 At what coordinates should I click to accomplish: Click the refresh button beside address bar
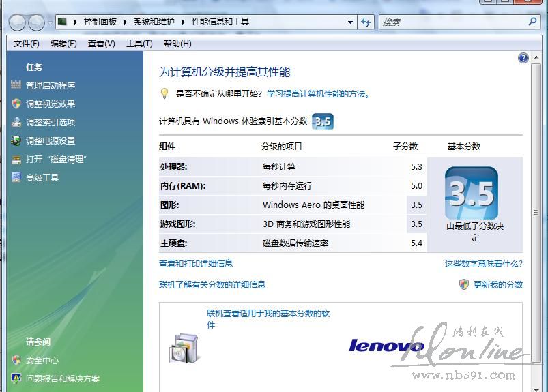tap(366, 22)
